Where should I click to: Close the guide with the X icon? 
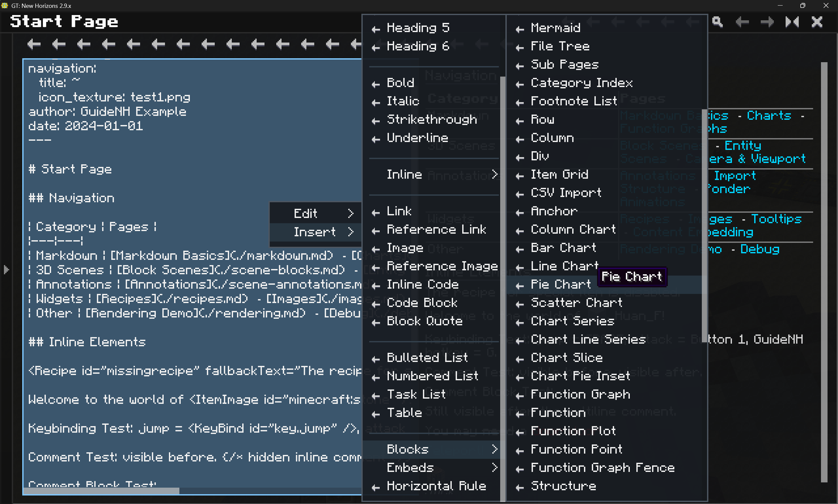coord(817,22)
